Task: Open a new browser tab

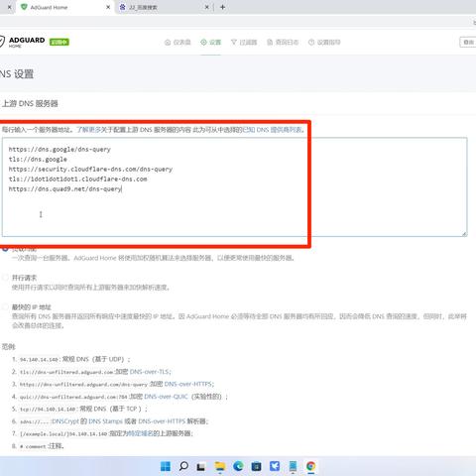Action: [x=222, y=7]
